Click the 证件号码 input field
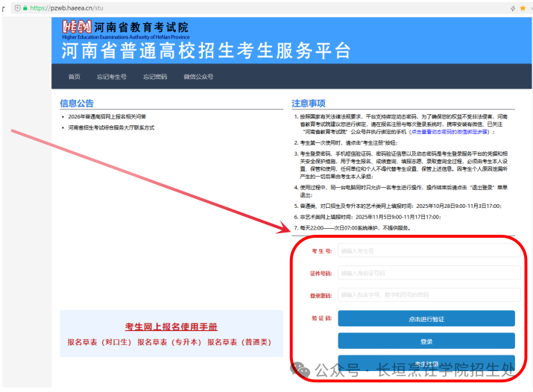This screenshot has height=392, width=533. [429, 274]
